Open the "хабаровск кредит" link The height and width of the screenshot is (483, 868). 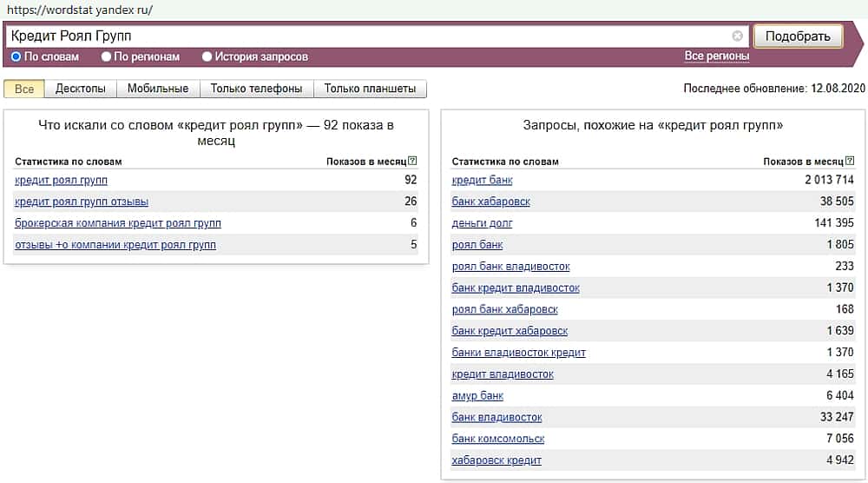(496, 460)
